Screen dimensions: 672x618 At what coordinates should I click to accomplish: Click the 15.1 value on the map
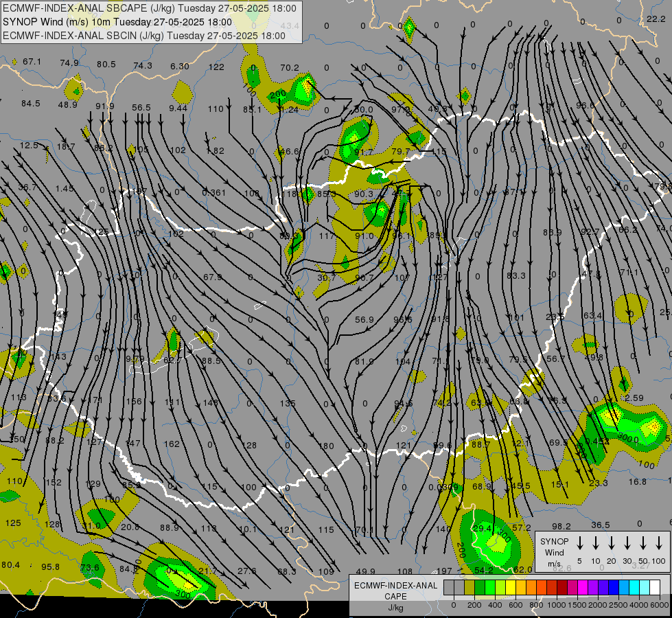click(559, 485)
